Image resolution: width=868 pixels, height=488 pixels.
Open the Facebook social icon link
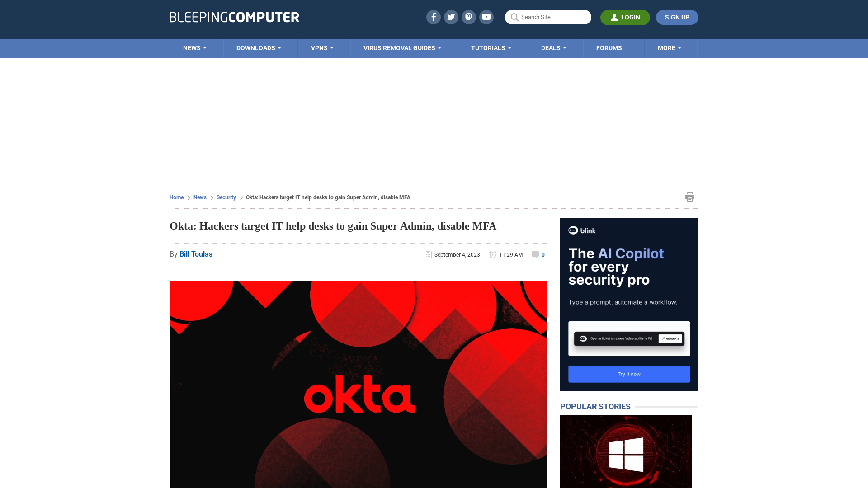434,17
